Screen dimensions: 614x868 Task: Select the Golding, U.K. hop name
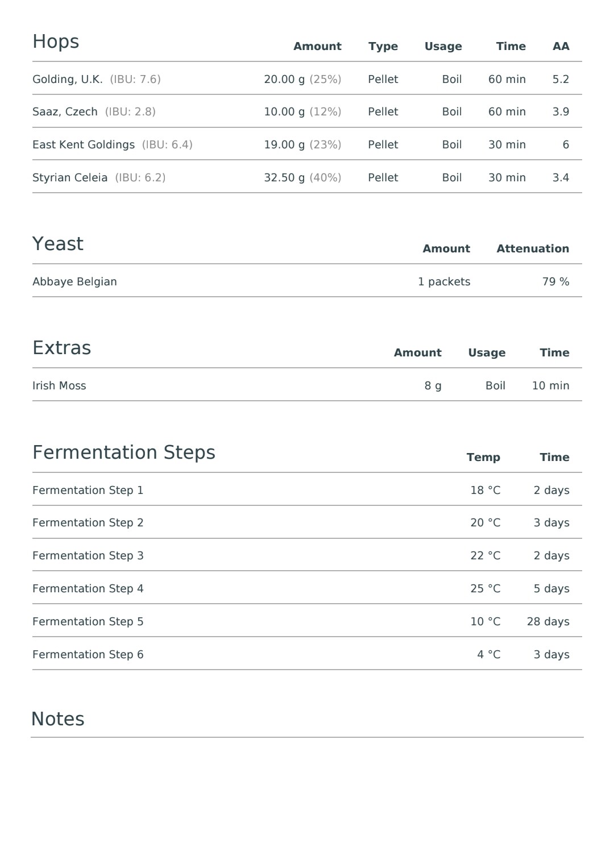tap(68, 80)
